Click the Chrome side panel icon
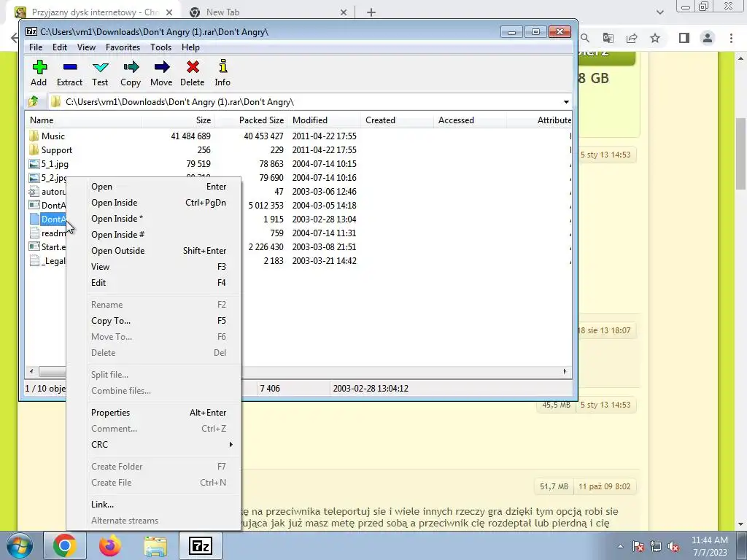 [684, 38]
